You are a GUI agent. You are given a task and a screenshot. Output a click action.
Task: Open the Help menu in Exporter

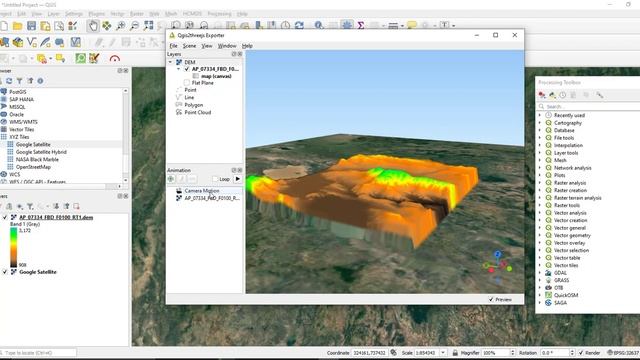(x=247, y=46)
